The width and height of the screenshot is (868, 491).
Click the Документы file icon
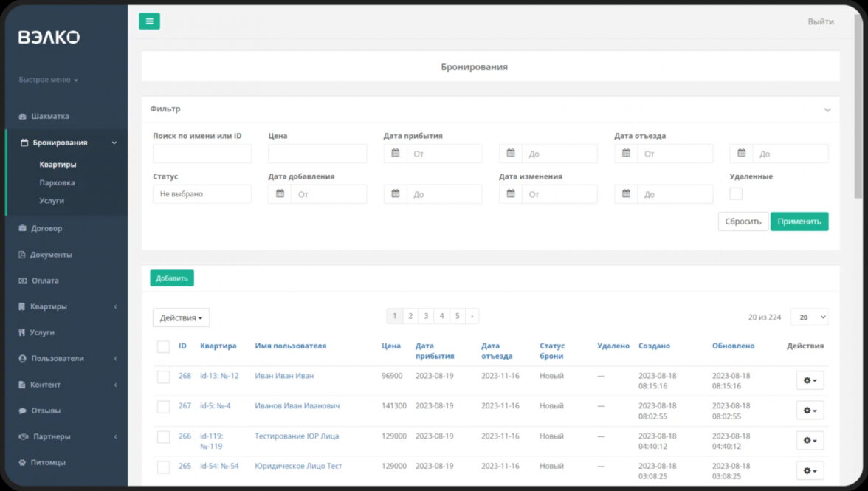23,255
